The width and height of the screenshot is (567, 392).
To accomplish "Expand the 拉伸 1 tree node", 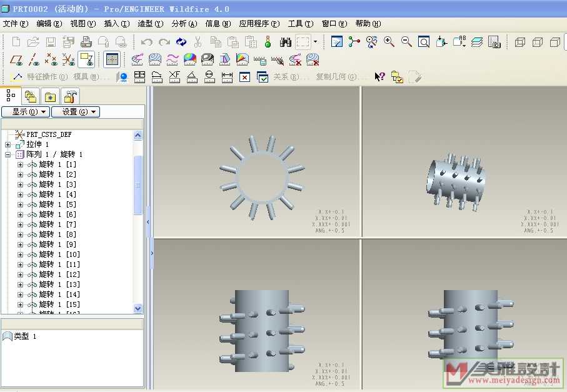I will click(8, 144).
